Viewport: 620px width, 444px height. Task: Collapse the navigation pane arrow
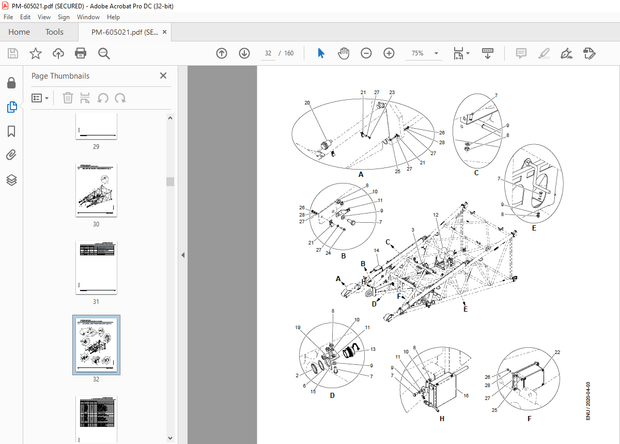[183, 255]
